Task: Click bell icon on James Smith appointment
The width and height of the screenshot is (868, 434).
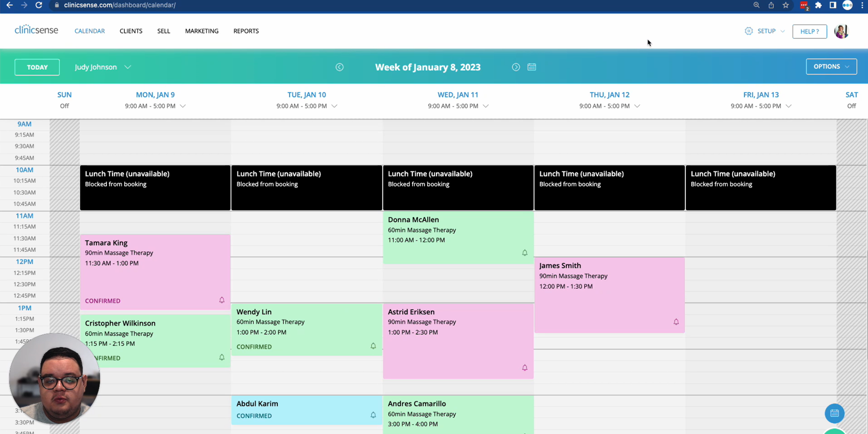Action: (676, 322)
